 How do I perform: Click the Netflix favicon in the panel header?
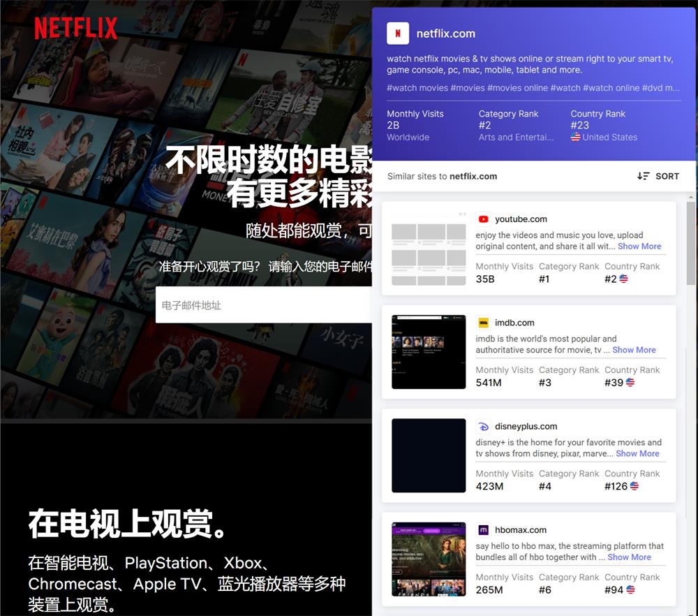tap(397, 33)
